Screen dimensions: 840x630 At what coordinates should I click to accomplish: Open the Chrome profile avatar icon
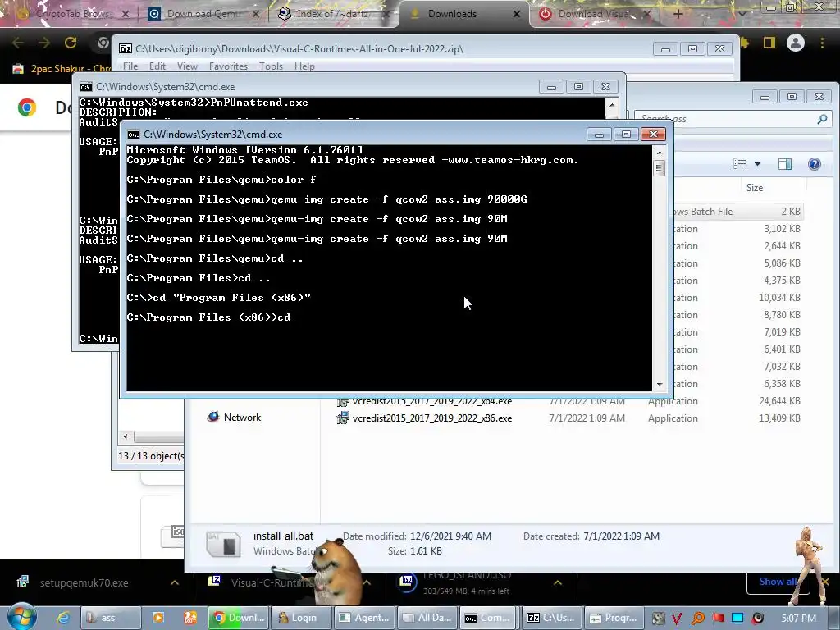[796, 43]
